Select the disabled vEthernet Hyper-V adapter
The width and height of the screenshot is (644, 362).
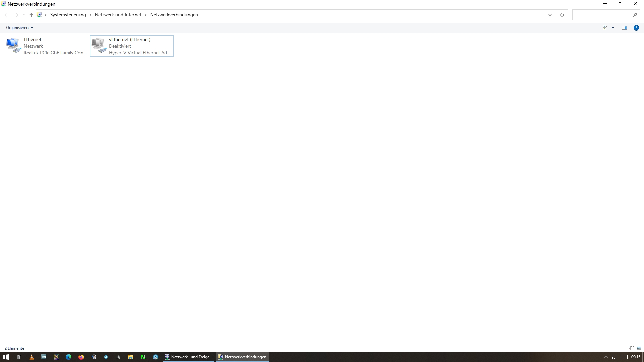[131, 46]
